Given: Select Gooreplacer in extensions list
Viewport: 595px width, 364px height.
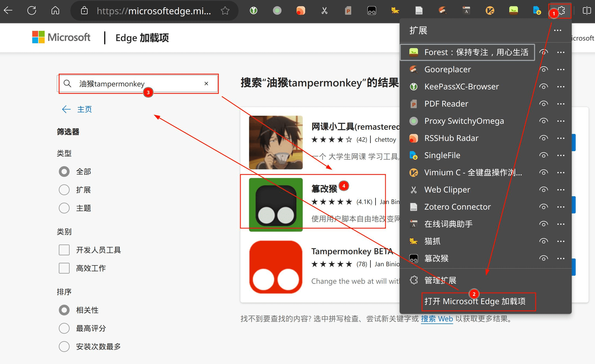Looking at the screenshot, I should (468, 69).
